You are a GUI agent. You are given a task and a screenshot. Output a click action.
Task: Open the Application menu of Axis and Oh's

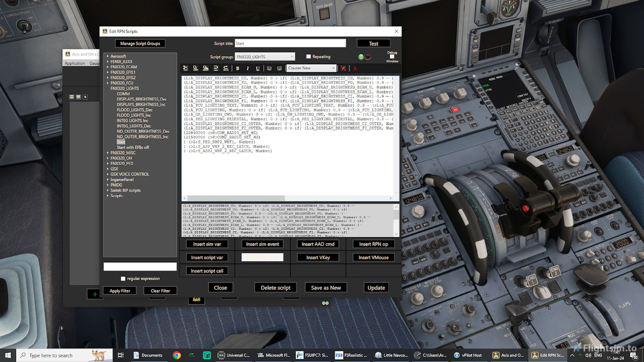tap(75, 63)
